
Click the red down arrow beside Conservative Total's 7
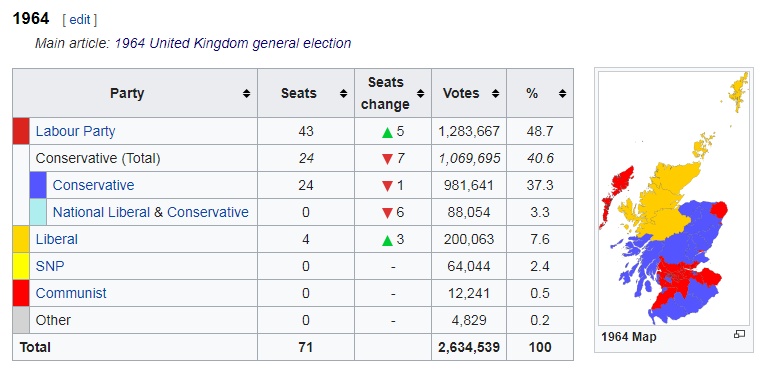point(387,159)
